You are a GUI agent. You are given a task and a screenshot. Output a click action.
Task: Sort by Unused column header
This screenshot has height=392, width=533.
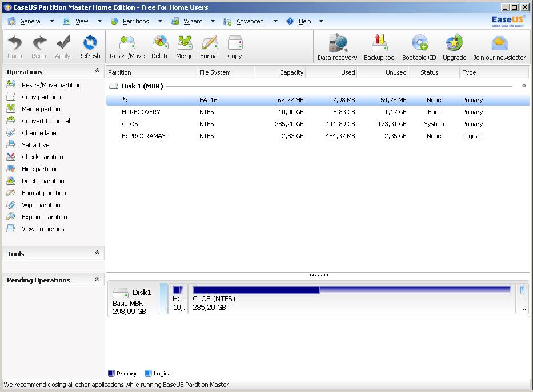(383, 72)
